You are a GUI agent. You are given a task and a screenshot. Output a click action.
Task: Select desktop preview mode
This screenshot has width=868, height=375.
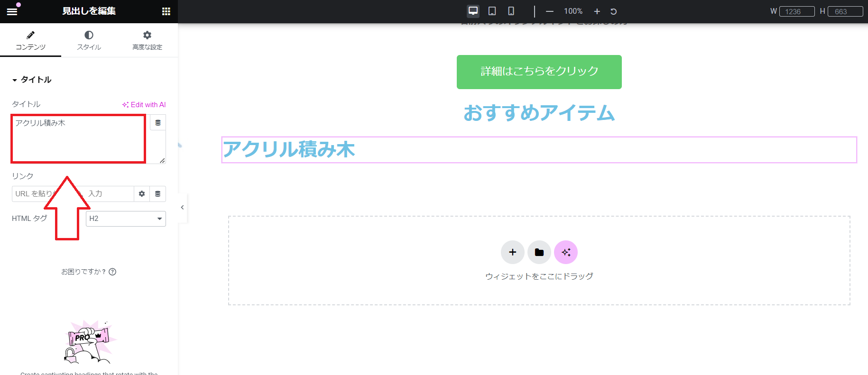point(473,11)
